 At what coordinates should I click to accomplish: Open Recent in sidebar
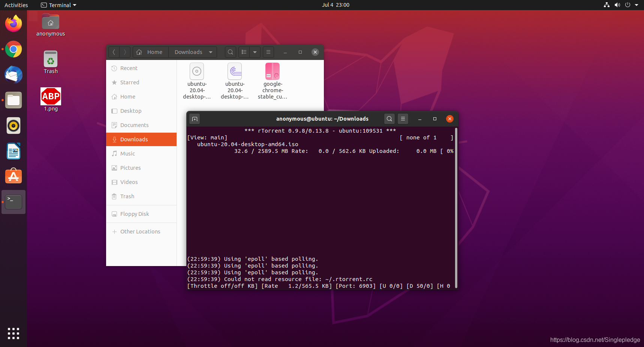[x=141, y=68]
